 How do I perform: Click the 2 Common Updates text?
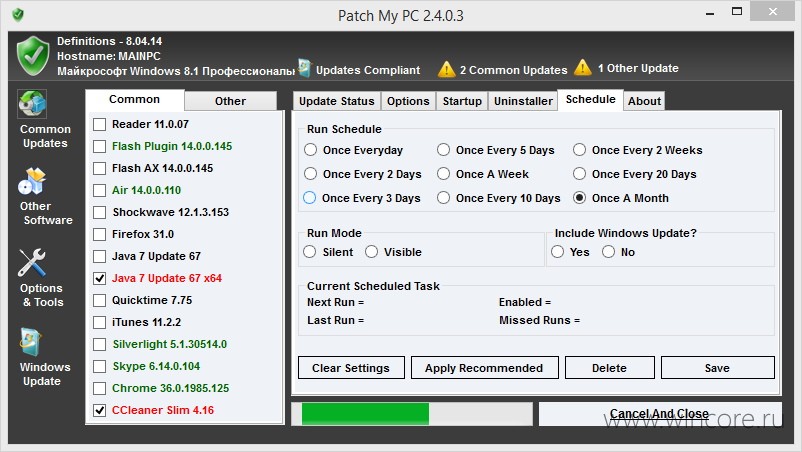pyautogui.click(x=513, y=70)
